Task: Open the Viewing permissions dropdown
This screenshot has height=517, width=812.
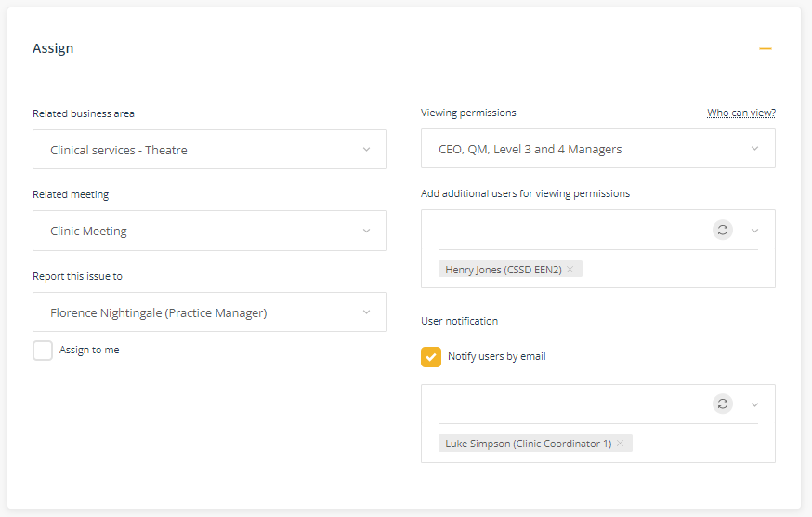Action: tap(598, 148)
